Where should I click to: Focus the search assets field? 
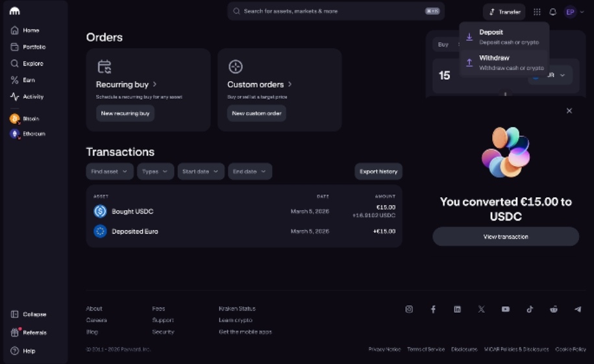coord(336,12)
